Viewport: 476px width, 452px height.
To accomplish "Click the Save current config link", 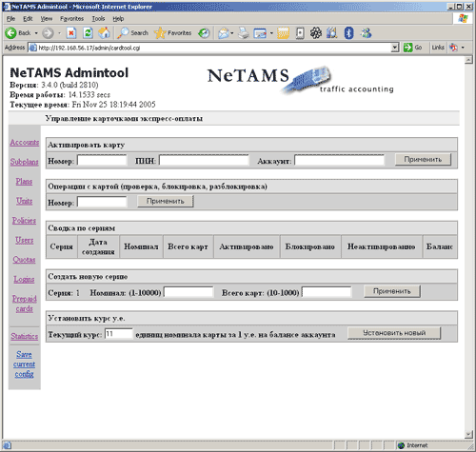I will tap(24, 364).
